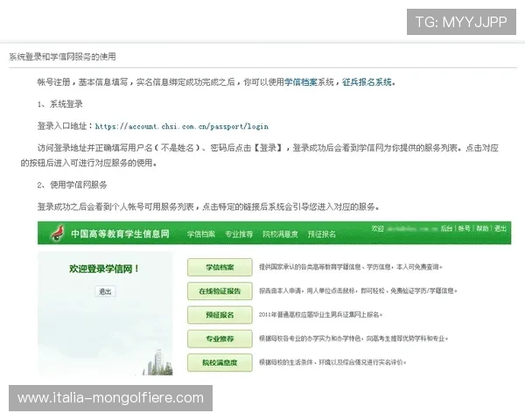Click the 在线验证报告 service button
This screenshot has width=525, height=420.
[220, 291]
